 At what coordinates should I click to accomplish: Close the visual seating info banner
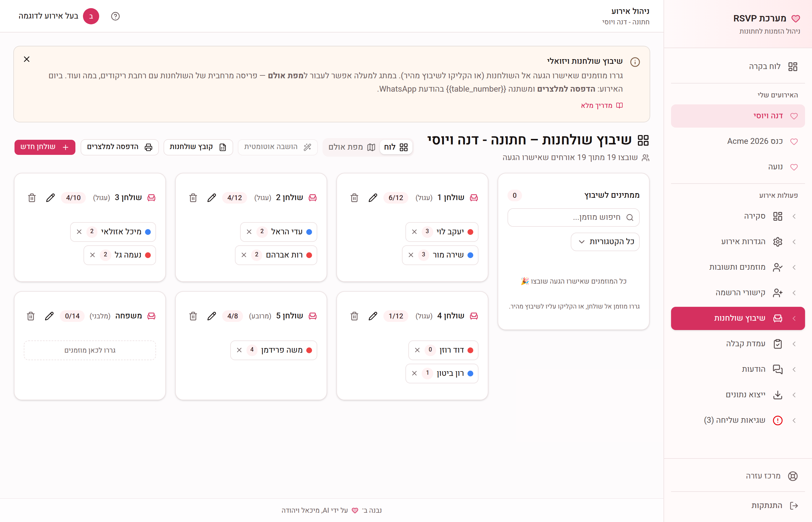pyautogui.click(x=27, y=59)
